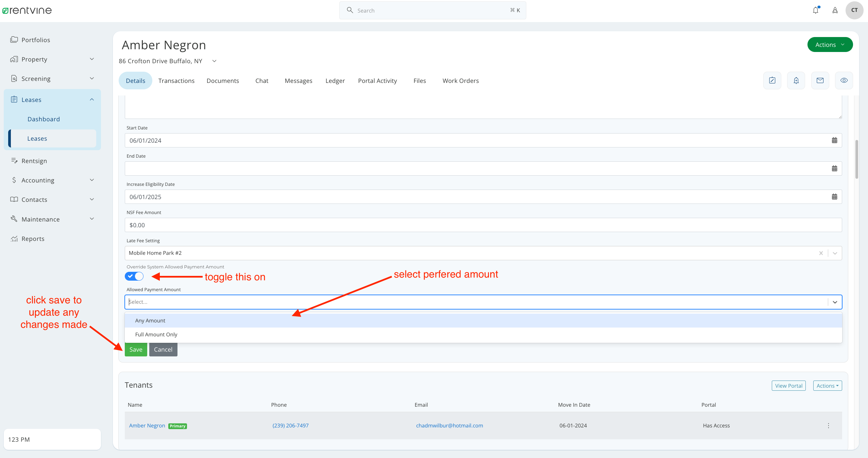This screenshot has height=458, width=868.
Task: Open Increase Eligibility Date calendar icon
Action: click(834, 197)
